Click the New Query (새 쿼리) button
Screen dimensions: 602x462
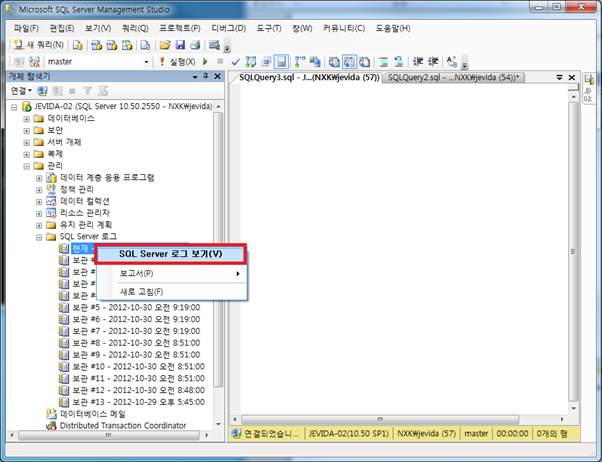click(38, 45)
